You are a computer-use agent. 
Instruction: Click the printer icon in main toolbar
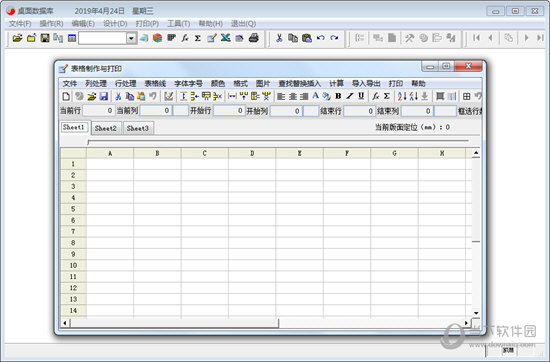pyautogui.click(x=253, y=38)
